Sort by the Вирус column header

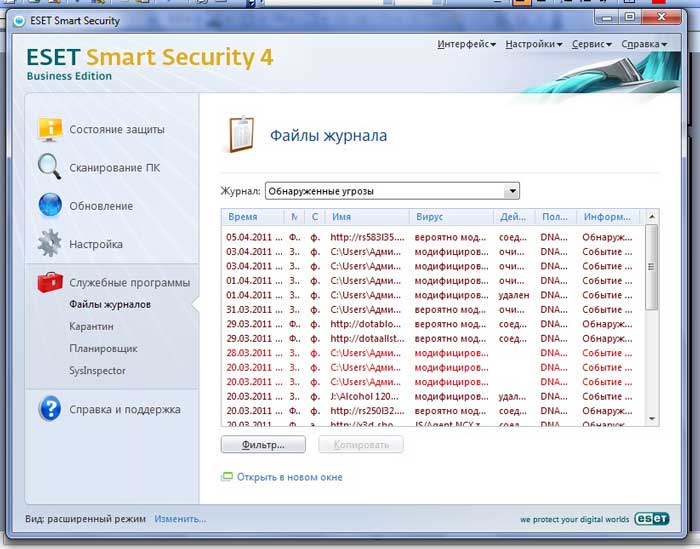451,217
